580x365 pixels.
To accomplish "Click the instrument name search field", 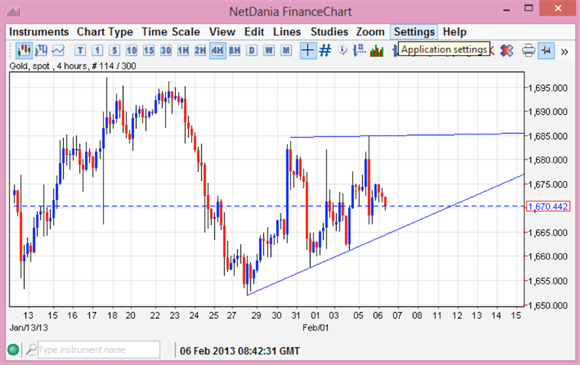I will click(x=99, y=349).
